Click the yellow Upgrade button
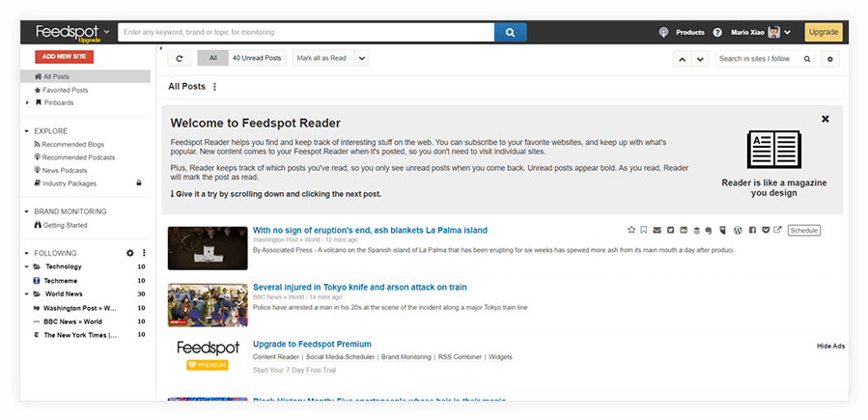The width and height of the screenshot is (868, 420). [x=824, y=32]
